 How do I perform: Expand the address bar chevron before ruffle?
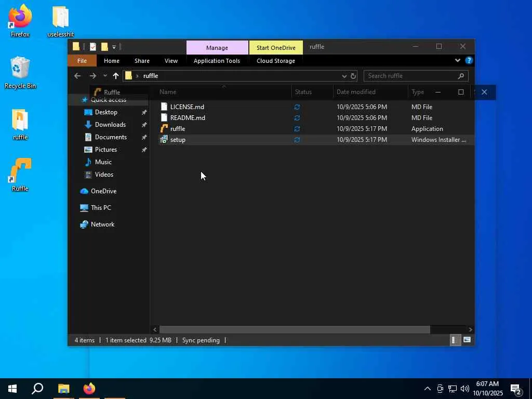(x=137, y=76)
